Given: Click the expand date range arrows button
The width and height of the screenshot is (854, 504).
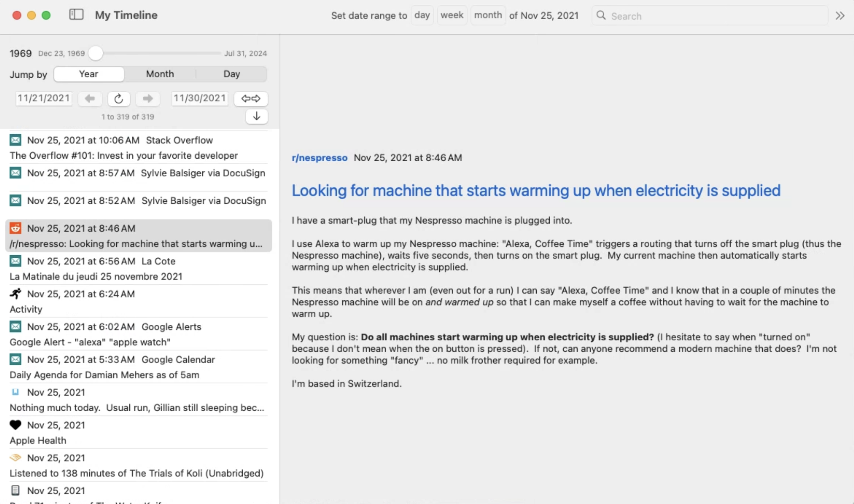Looking at the screenshot, I should click(x=251, y=99).
